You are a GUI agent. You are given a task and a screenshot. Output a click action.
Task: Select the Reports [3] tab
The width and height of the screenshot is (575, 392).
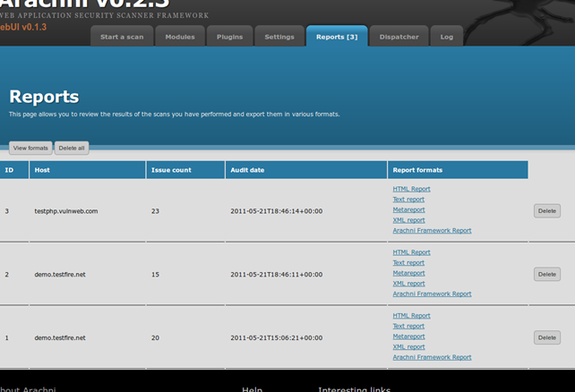coord(337,37)
